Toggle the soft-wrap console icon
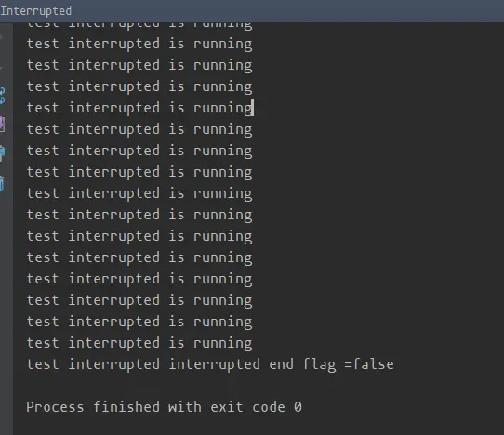The image size is (504, 435). click(x=2, y=95)
